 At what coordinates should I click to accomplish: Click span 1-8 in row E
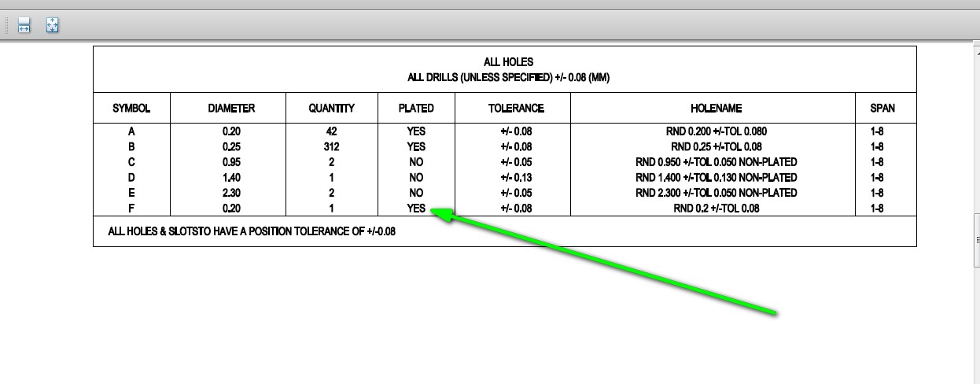[x=877, y=193]
